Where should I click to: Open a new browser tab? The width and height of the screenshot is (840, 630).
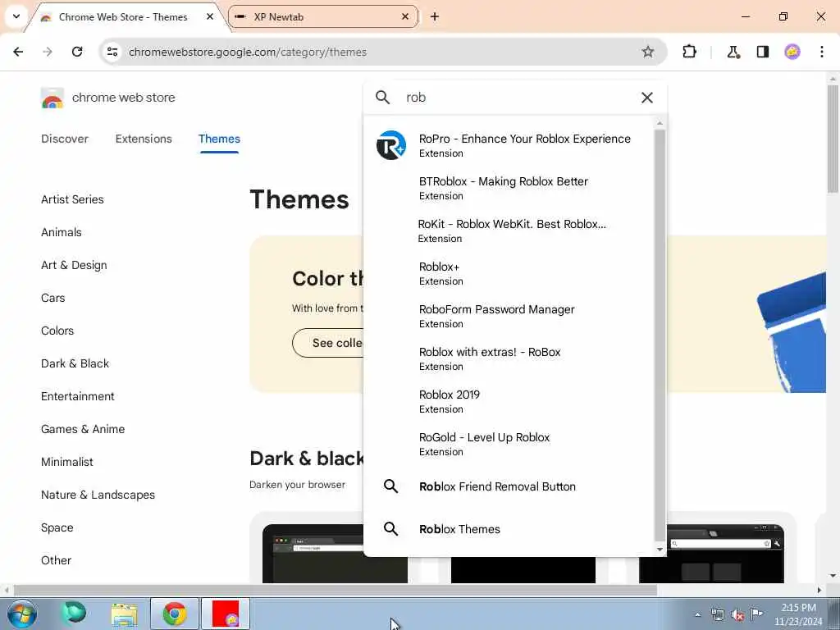(435, 16)
